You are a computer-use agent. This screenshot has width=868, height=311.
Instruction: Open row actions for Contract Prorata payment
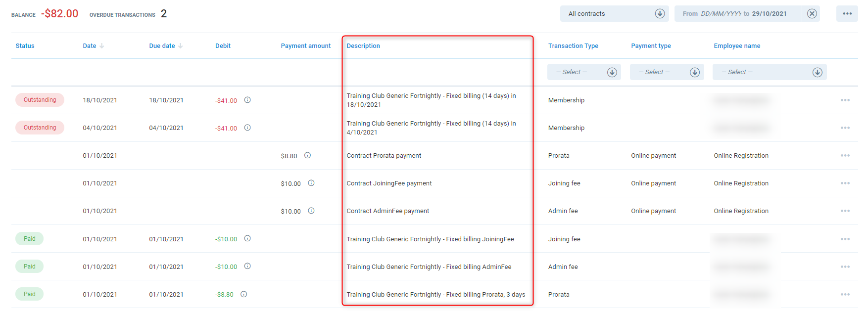[x=845, y=156]
